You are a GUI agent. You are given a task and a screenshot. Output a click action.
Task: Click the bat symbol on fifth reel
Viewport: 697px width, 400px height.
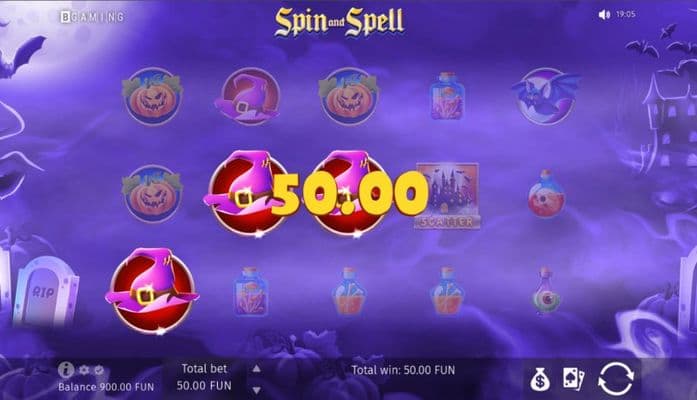pyautogui.click(x=546, y=96)
